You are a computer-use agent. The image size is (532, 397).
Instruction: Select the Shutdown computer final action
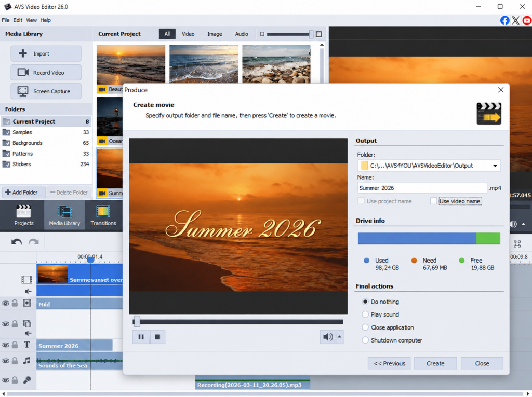tap(365, 340)
